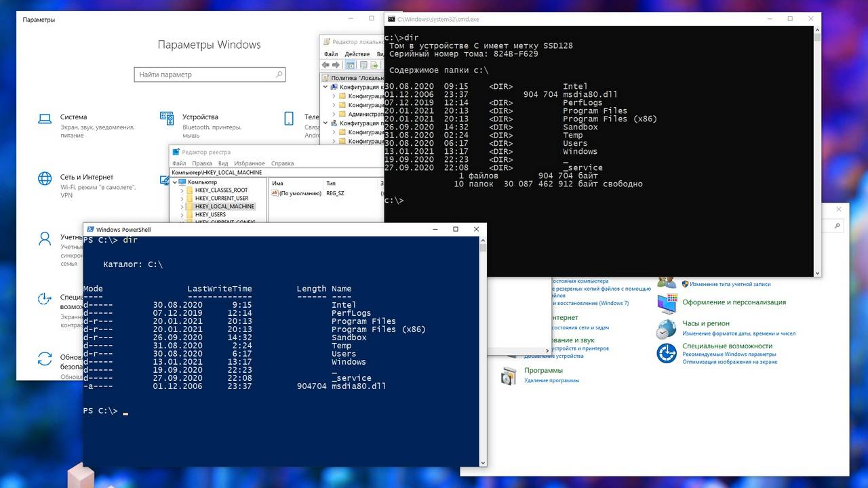Click the HKEY_CLASSES_ROOT folder icon
This screenshot has height=488, width=868.
[189, 190]
